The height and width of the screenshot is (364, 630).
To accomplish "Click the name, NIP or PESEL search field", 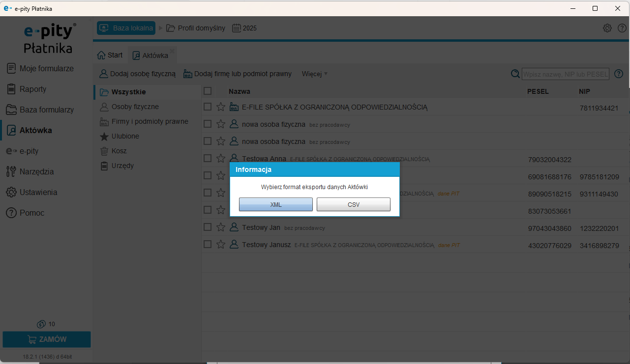I will point(565,74).
